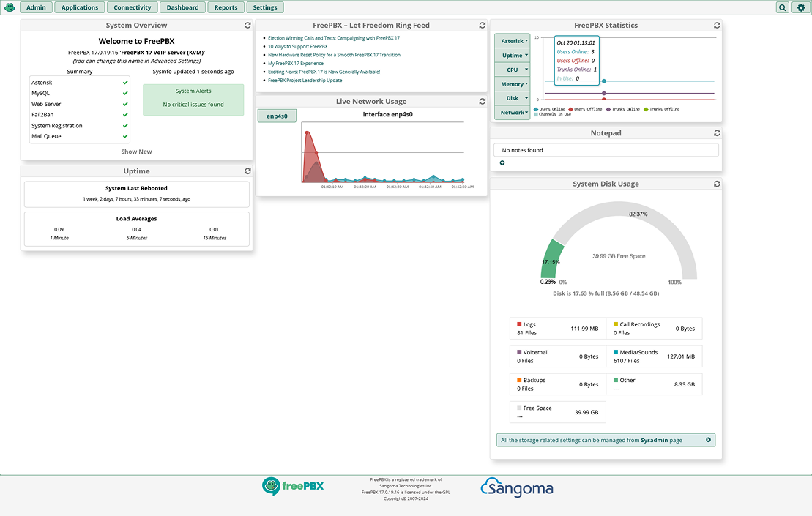This screenshot has height=516, width=812.
Task: Reload the Live Network Usage widget
Action: [x=482, y=102]
